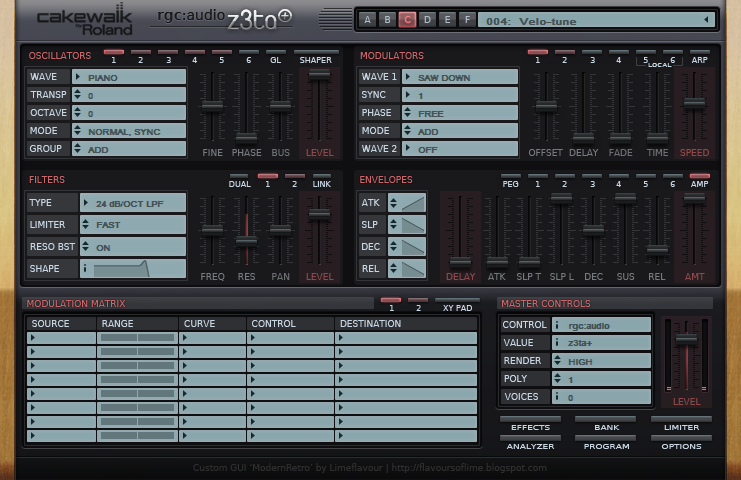Click the DEC envelope curve shape icon

click(x=413, y=247)
